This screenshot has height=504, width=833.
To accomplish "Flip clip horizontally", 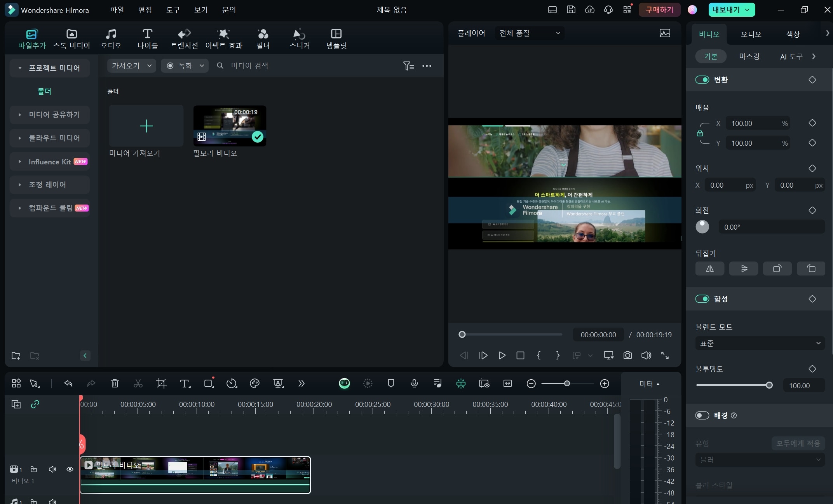I will click(710, 269).
